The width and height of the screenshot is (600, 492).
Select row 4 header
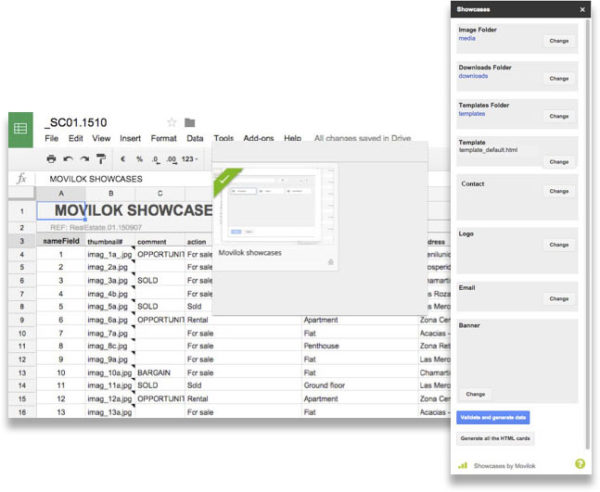(x=22, y=254)
